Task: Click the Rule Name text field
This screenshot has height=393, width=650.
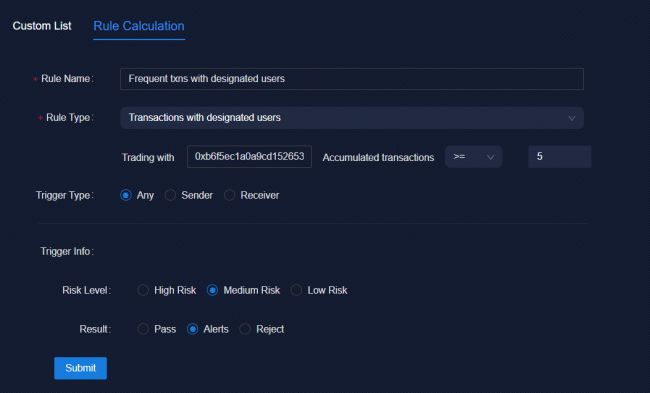Action: [x=352, y=79]
